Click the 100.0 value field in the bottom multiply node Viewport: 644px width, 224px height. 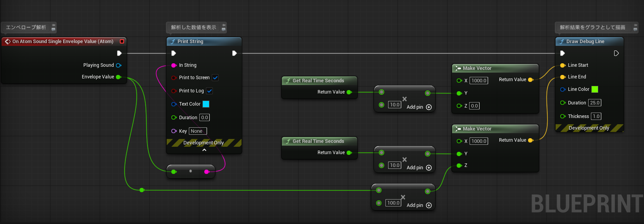[393, 203]
